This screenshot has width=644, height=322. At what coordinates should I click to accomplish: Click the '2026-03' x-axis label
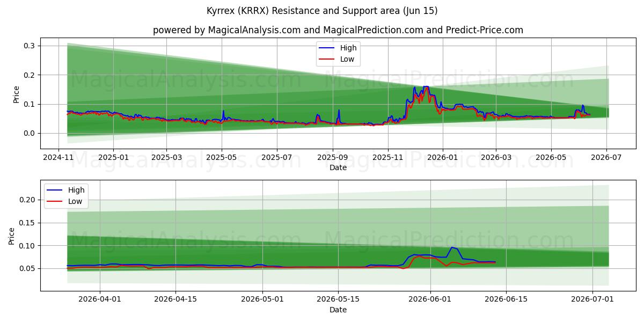(496, 158)
